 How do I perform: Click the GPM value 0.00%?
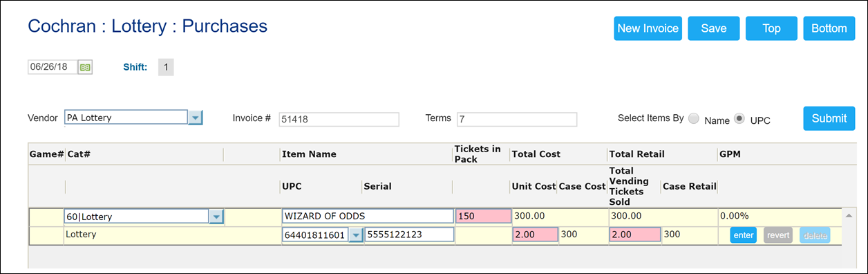pos(734,216)
